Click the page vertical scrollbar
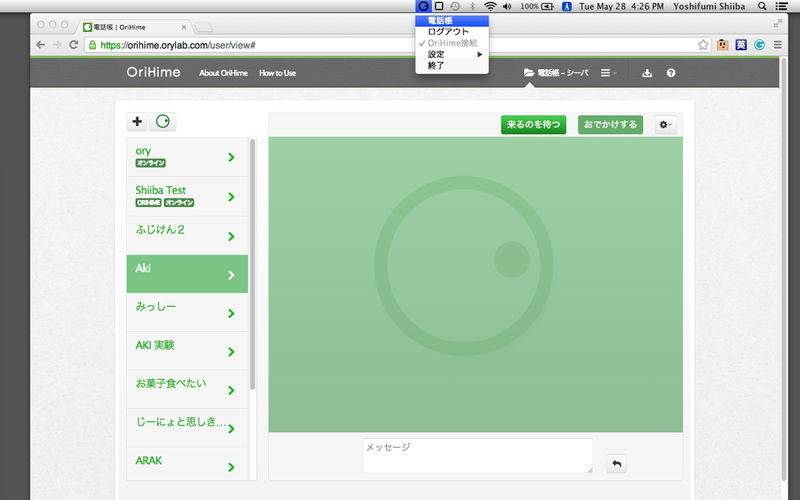 click(784, 269)
